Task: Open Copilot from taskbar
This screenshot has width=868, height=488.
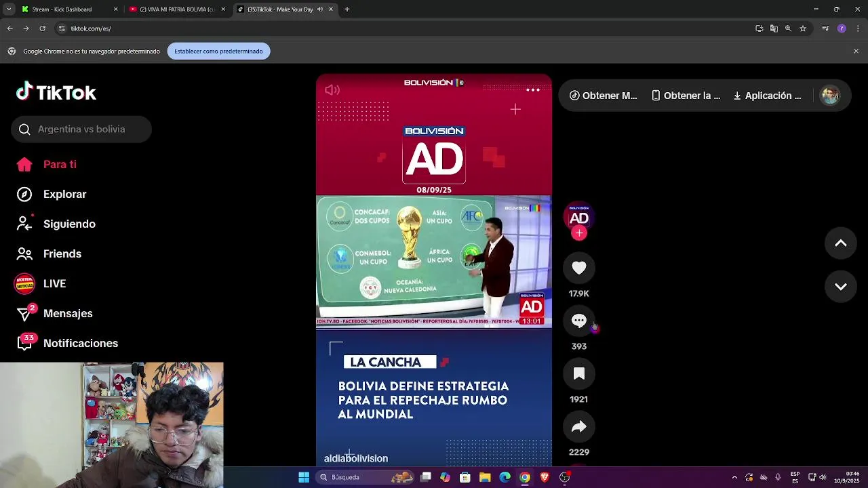Action: 445,477
